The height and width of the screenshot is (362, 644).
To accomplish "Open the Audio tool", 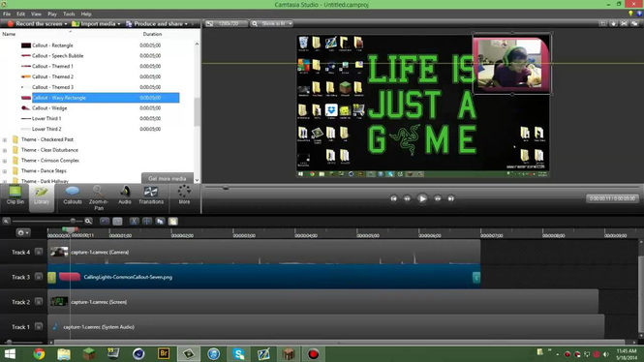I will pyautogui.click(x=125, y=196).
